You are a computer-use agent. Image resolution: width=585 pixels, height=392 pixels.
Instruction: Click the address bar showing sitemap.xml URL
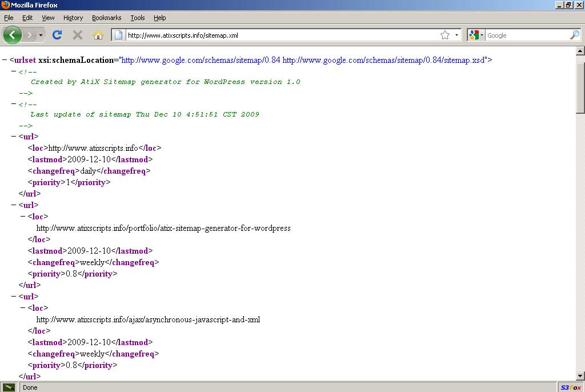tap(283, 35)
